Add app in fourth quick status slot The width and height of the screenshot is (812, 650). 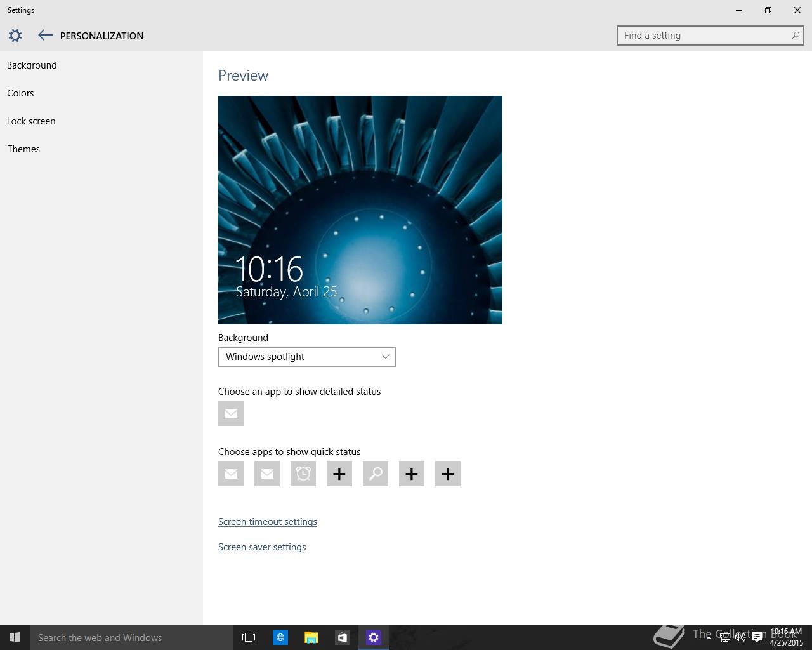click(x=339, y=474)
